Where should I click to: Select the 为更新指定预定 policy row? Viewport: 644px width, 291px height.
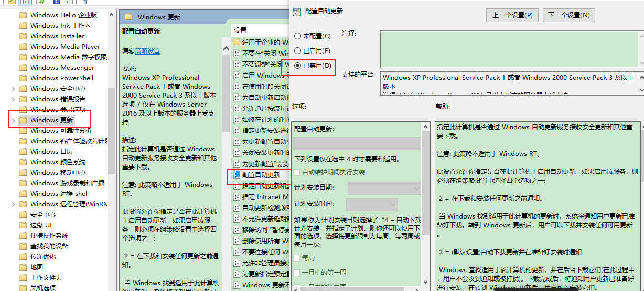(261, 274)
